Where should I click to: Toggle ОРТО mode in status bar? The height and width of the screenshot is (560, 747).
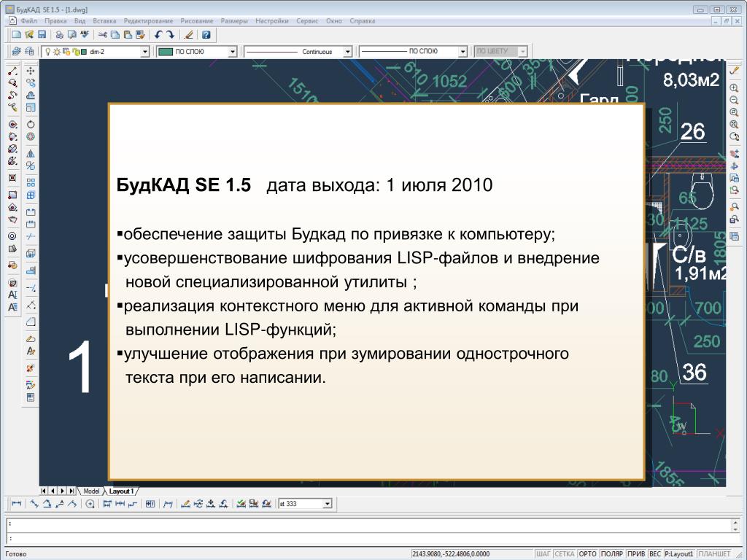(x=588, y=554)
